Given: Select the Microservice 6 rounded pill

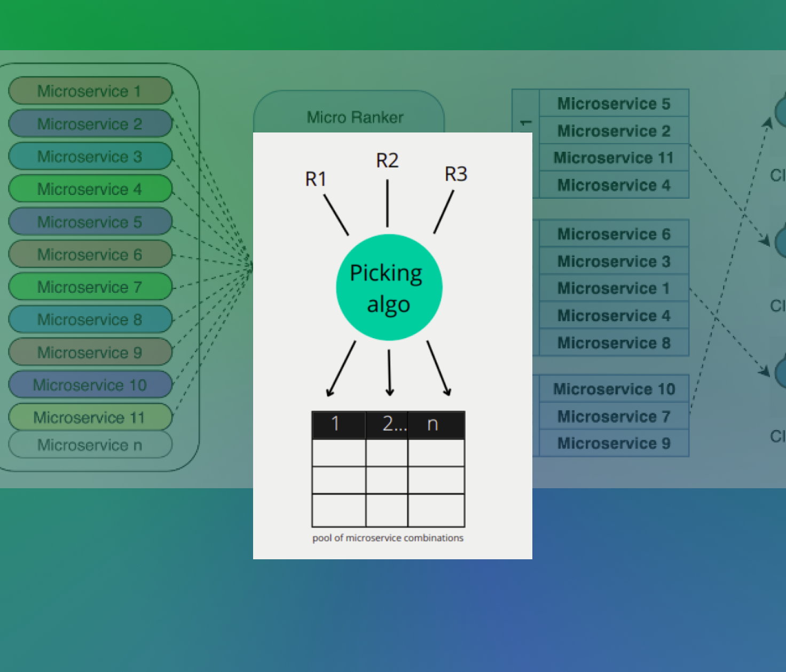Looking at the screenshot, I should coord(90,254).
